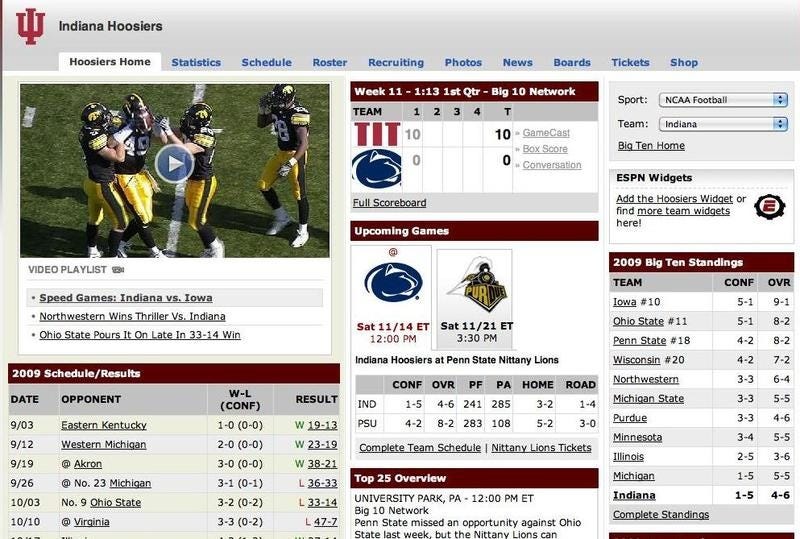
Task: Open the Nittany Lions Tickets link
Action: (x=541, y=448)
